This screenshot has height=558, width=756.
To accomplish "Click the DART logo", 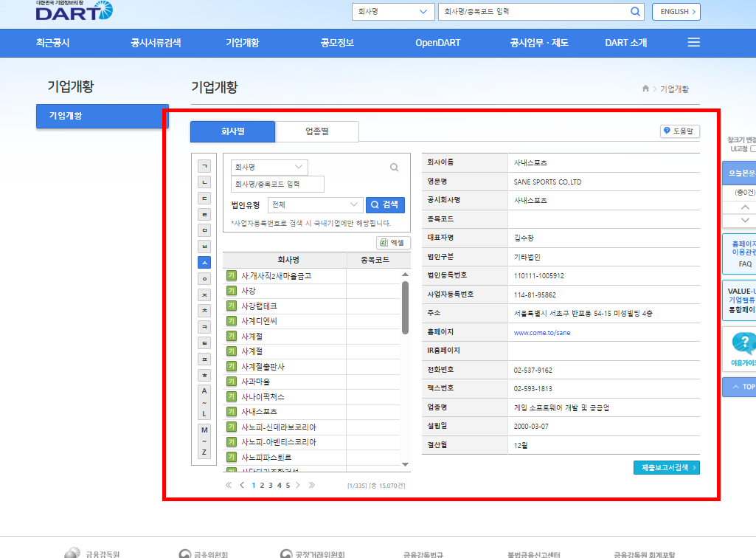I will tap(72, 11).
